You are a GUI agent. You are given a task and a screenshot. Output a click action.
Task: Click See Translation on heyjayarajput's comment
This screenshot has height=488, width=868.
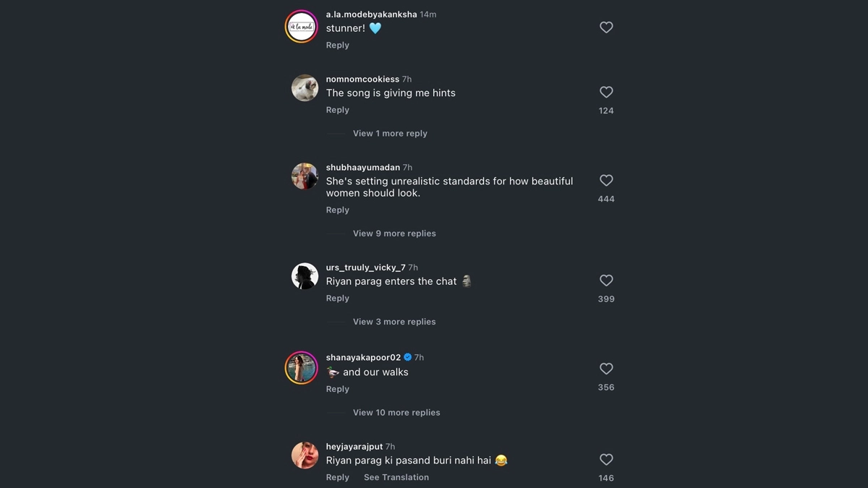click(x=396, y=477)
